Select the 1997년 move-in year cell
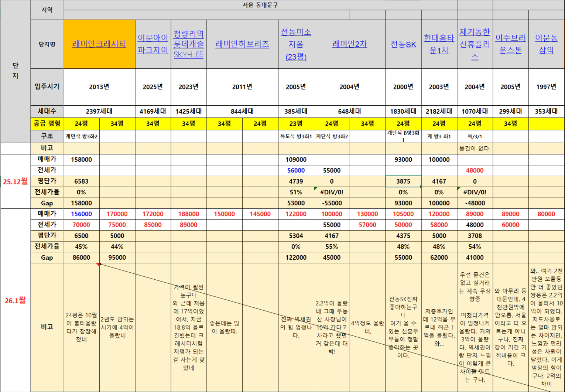The height and width of the screenshot is (392, 565). [x=547, y=87]
